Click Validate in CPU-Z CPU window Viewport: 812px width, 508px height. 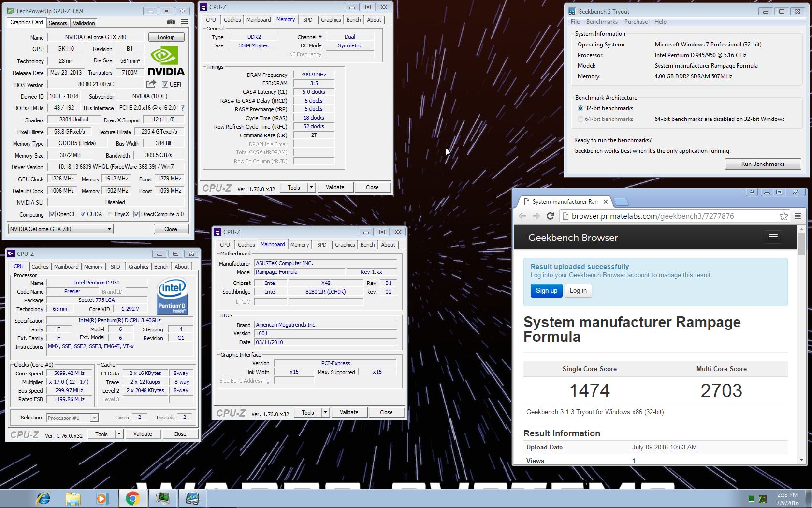click(143, 434)
